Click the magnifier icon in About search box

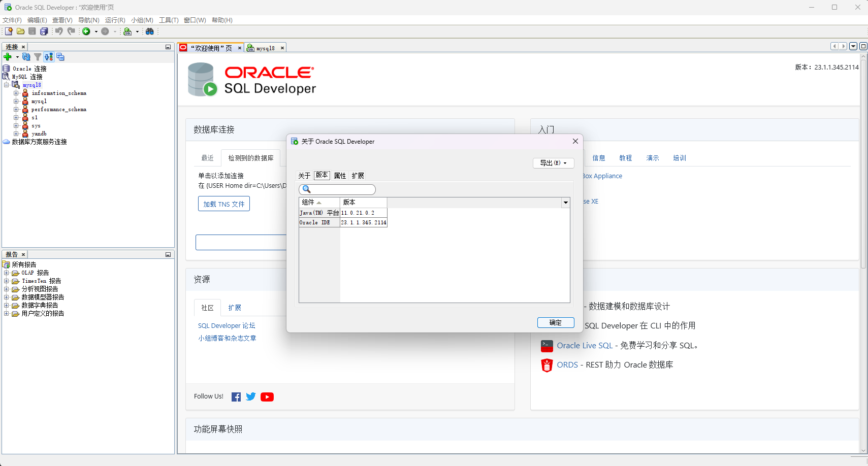tap(306, 189)
